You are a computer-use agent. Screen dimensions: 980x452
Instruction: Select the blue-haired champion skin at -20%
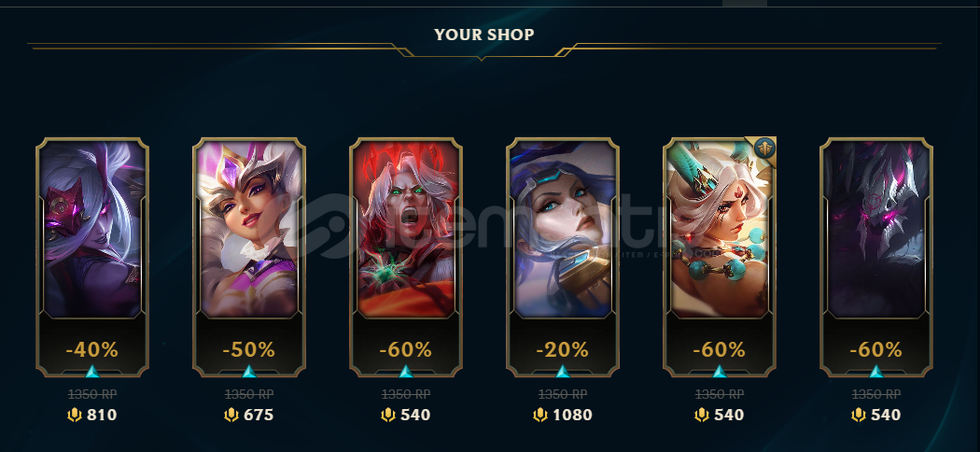point(563,229)
